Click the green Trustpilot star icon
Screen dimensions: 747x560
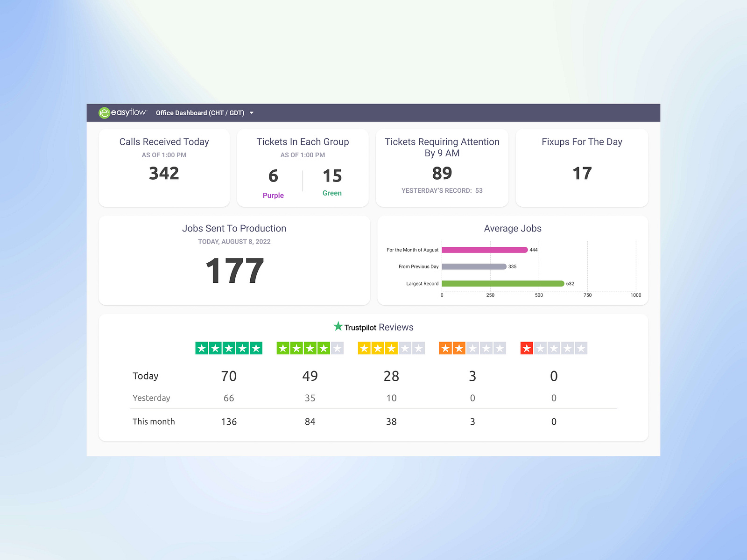[338, 327]
